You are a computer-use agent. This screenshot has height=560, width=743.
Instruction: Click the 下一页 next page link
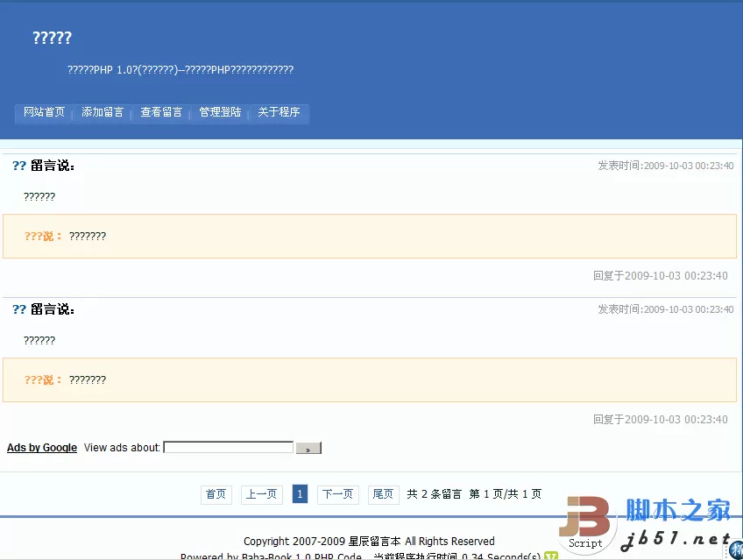click(x=337, y=494)
